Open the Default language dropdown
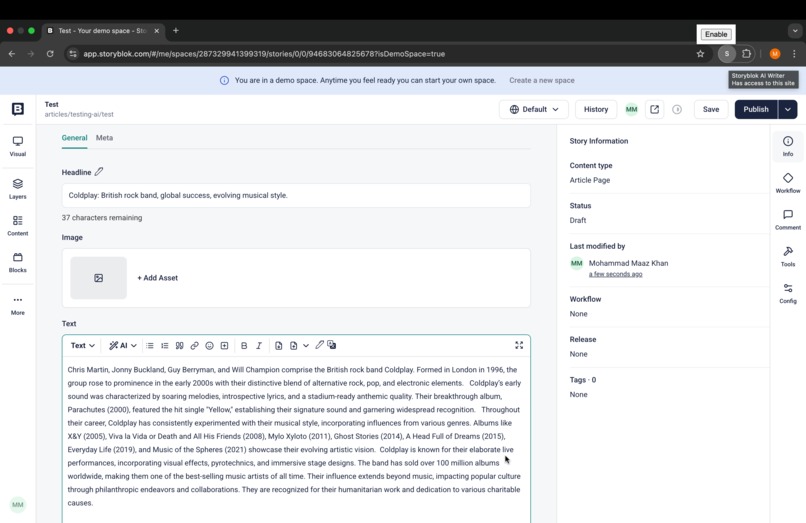This screenshot has width=806, height=523. (x=534, y=109)
